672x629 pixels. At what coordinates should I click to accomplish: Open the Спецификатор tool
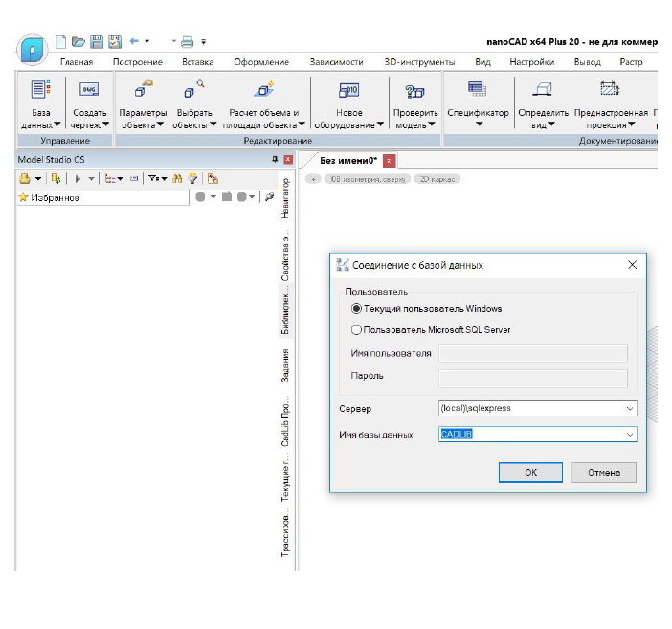click(x=478, y=104)
